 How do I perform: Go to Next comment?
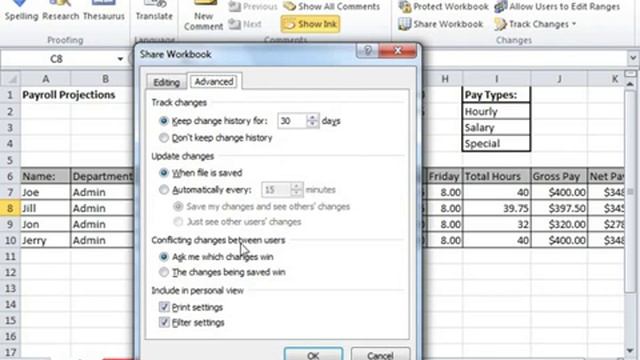pyautogui.click(x=245, y=24)
